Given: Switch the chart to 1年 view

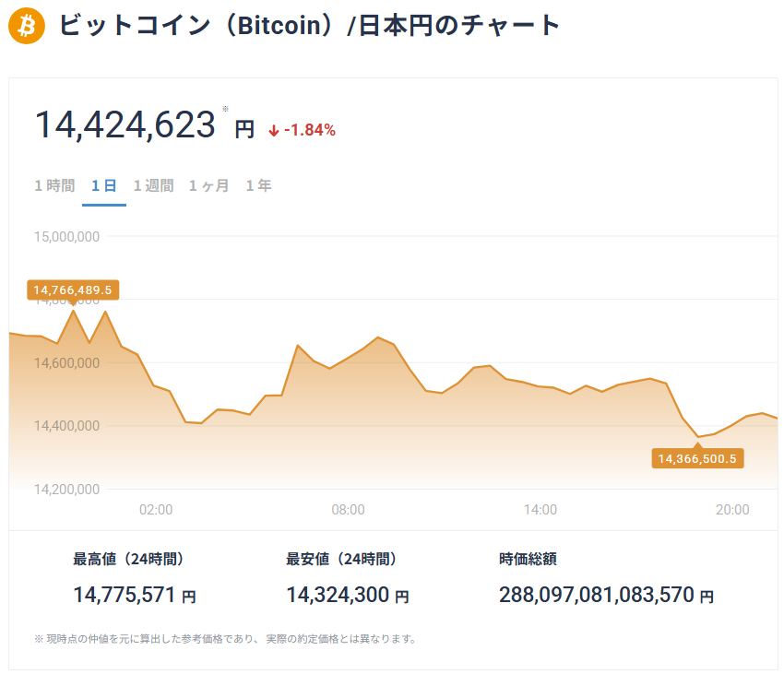Looking at the screenshot, I should [258, 185].
